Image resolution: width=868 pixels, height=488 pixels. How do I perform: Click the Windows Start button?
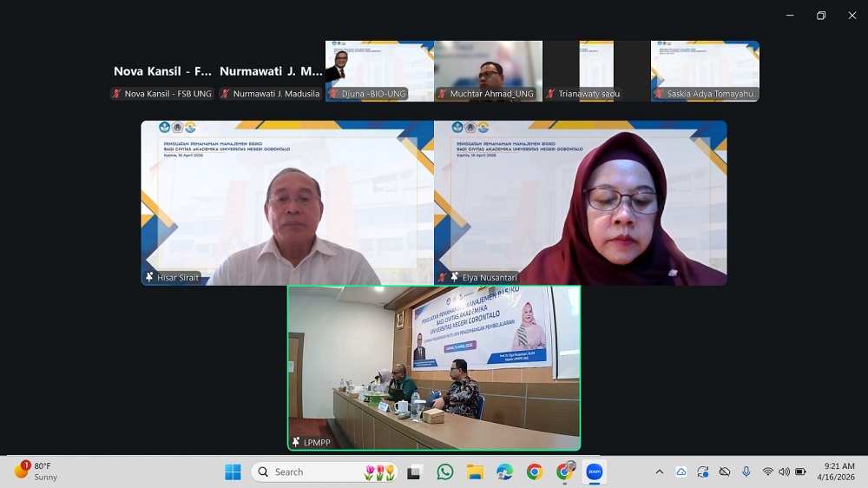coord(233,472)
